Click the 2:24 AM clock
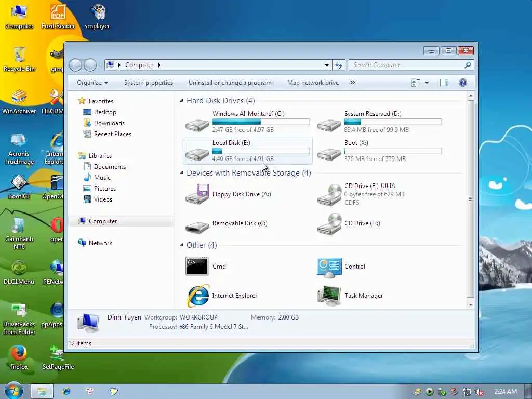532x399 pixels. point(506,392)
